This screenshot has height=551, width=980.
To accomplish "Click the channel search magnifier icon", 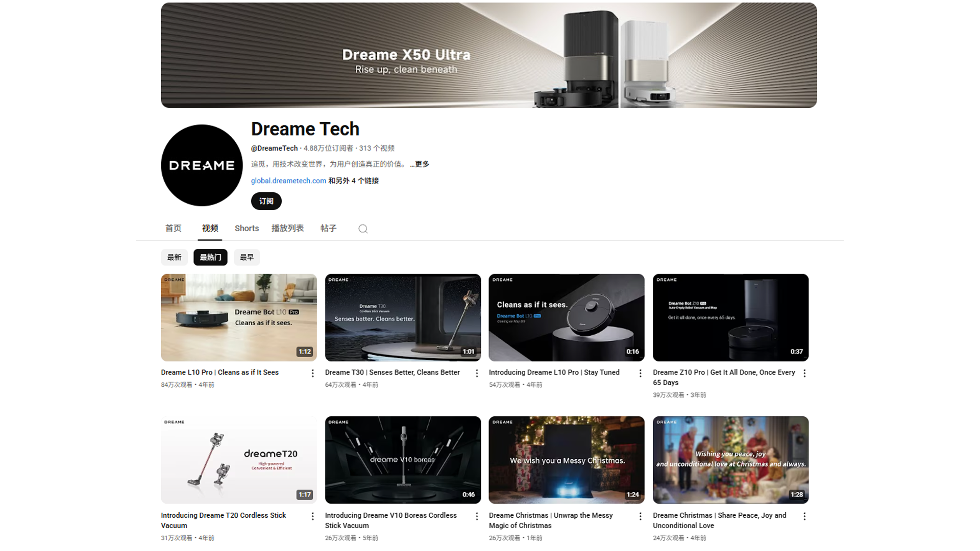I will pyautogui.click(x=363, y=229).
